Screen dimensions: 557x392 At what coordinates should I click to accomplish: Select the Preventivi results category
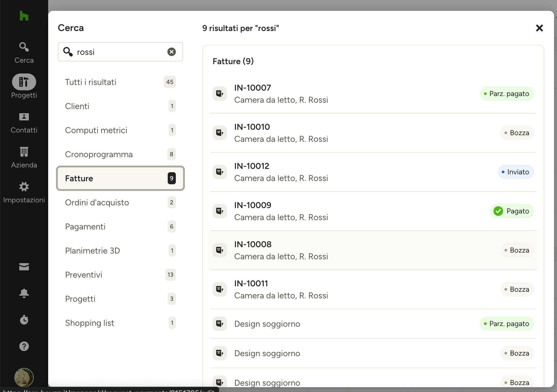click(120, 275)
